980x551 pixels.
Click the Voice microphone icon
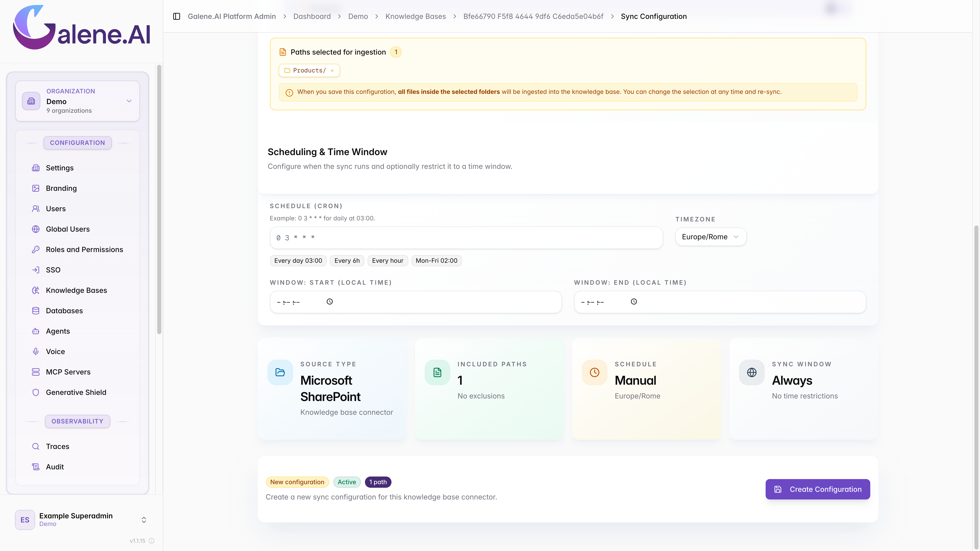click(36, 351)
